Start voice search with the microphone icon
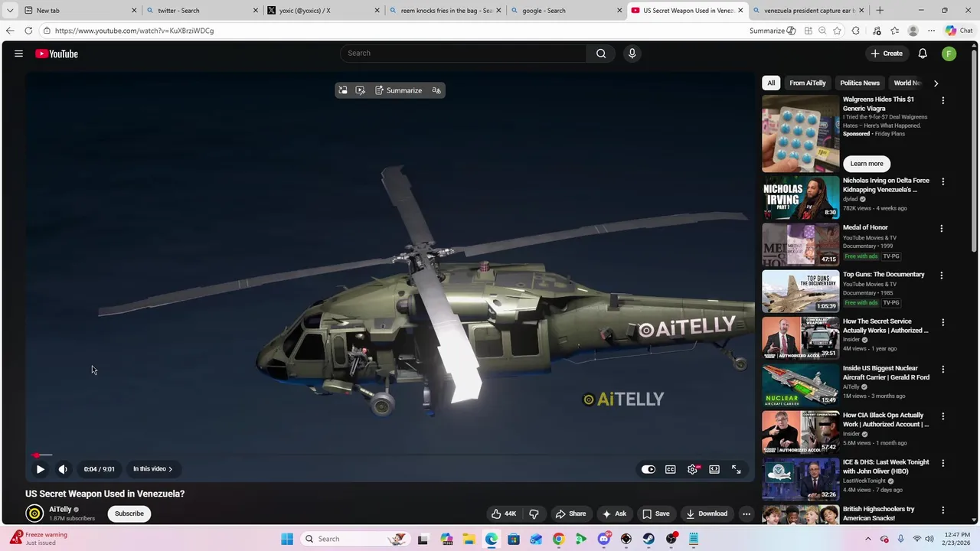 click(x=632, y=54)
